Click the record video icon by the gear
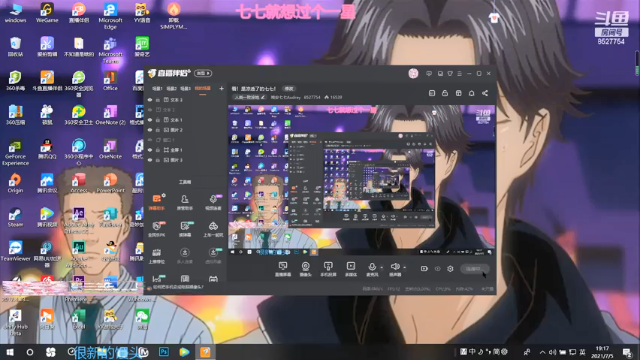The height and width of the screenshot is (360, 640). (424, 269)
